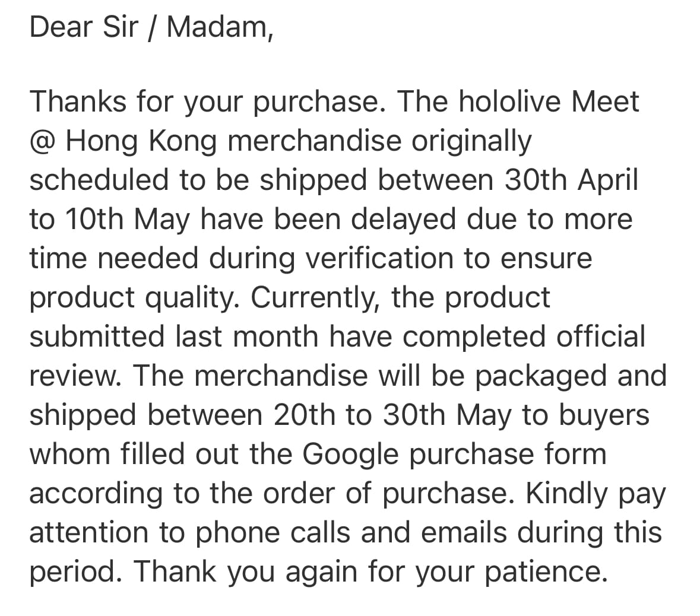Click the word "submitted"

tap(97, 336)
